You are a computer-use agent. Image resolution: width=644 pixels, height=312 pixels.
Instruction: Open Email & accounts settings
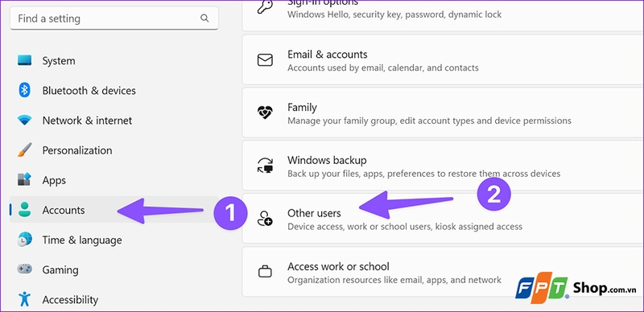tap(444, 60)
